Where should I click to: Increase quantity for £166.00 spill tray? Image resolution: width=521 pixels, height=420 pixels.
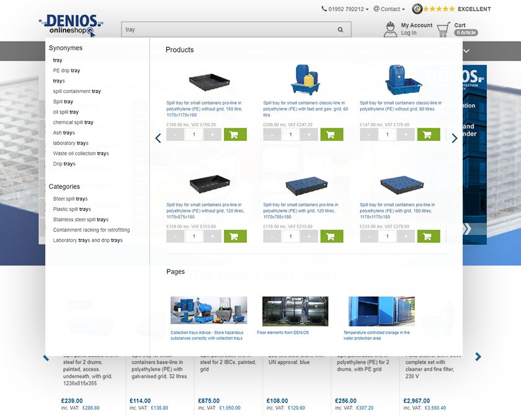click(x=212, y=135)
